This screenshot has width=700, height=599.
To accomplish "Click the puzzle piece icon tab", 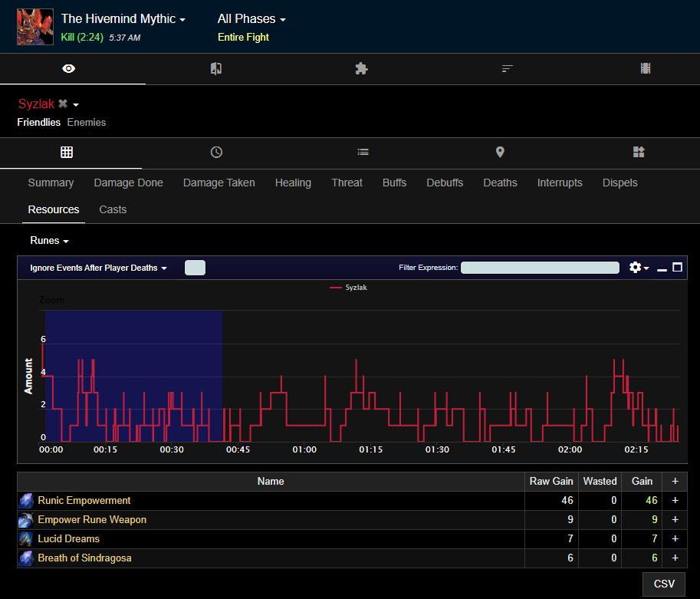I will pos(361,68).
